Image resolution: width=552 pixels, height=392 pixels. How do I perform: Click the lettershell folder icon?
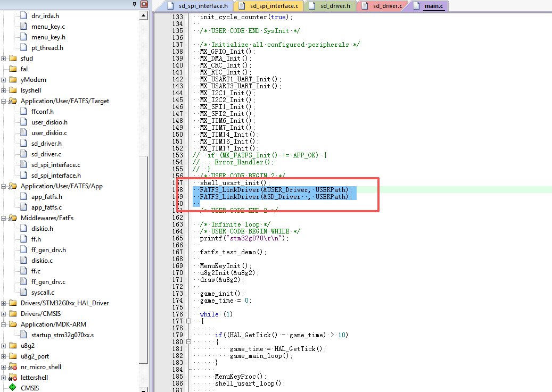pos(13,377)
